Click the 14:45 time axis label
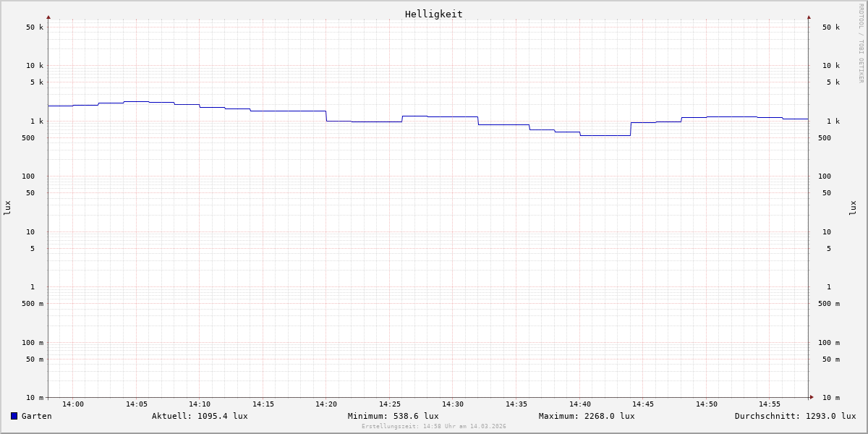 (643, 404)
